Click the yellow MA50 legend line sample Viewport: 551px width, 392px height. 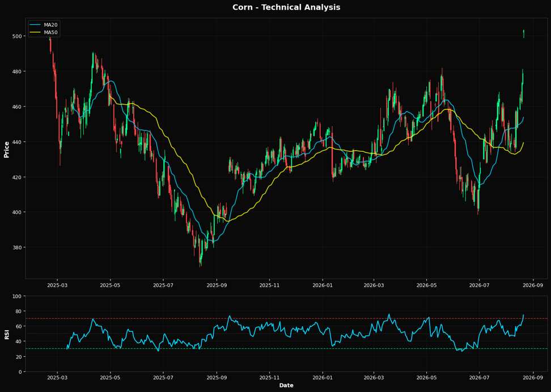point(36,33)
